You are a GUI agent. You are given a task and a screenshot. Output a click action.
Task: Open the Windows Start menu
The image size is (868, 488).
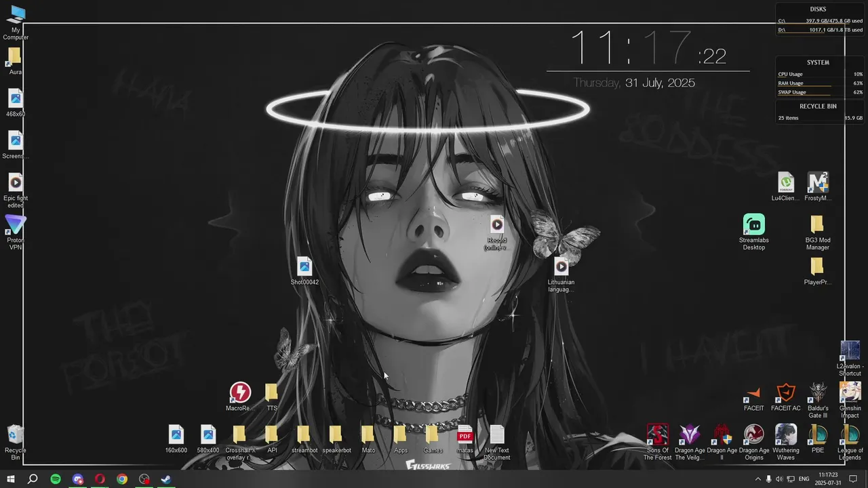tap(11, 479)
